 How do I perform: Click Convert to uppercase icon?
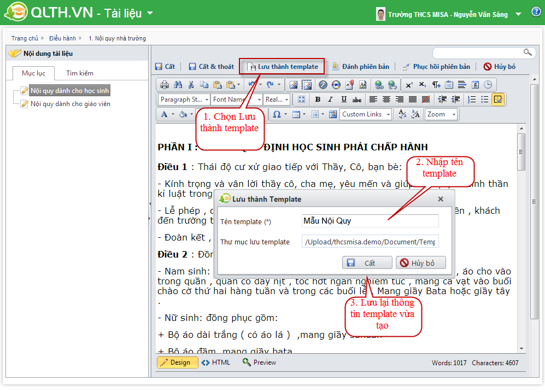pyautogui.click(x=415, y=114)
